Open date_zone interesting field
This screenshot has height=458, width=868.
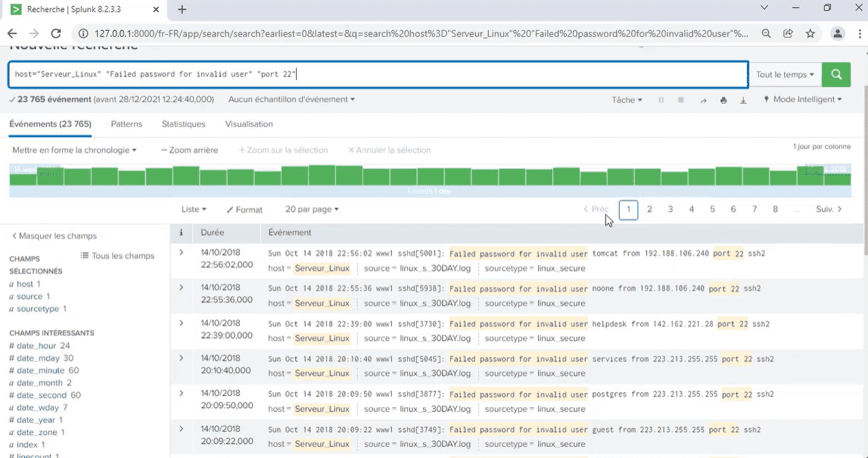click(37, 432)
